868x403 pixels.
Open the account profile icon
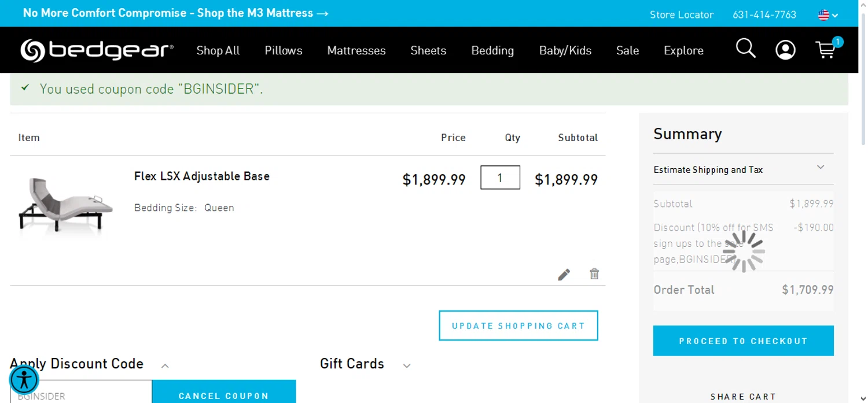pos(785,50)
